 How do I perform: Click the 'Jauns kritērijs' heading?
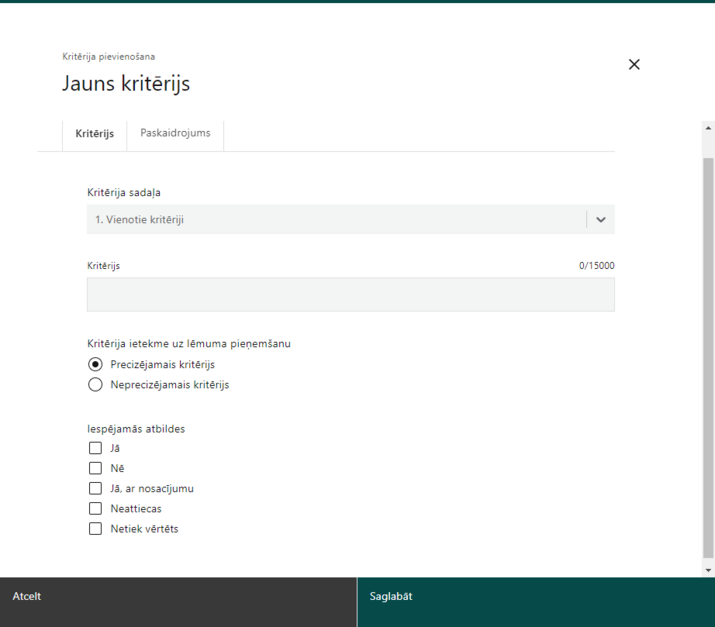coord(126,84)
